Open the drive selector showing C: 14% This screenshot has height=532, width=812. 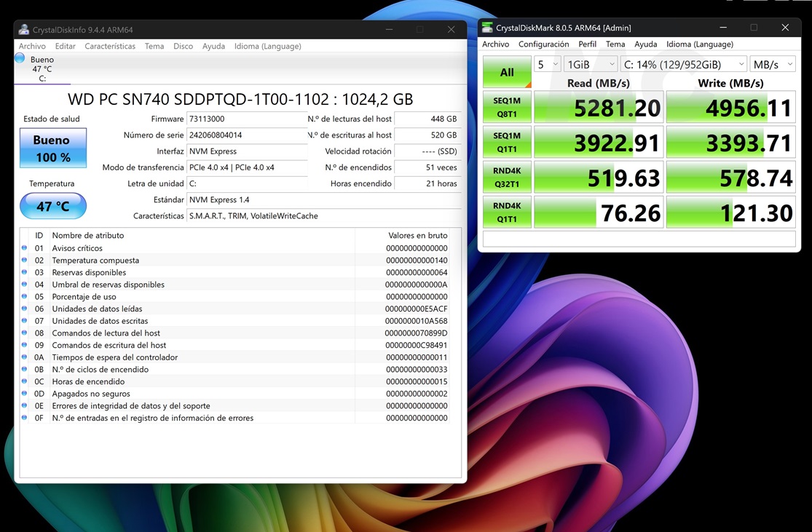click(684, 65)
